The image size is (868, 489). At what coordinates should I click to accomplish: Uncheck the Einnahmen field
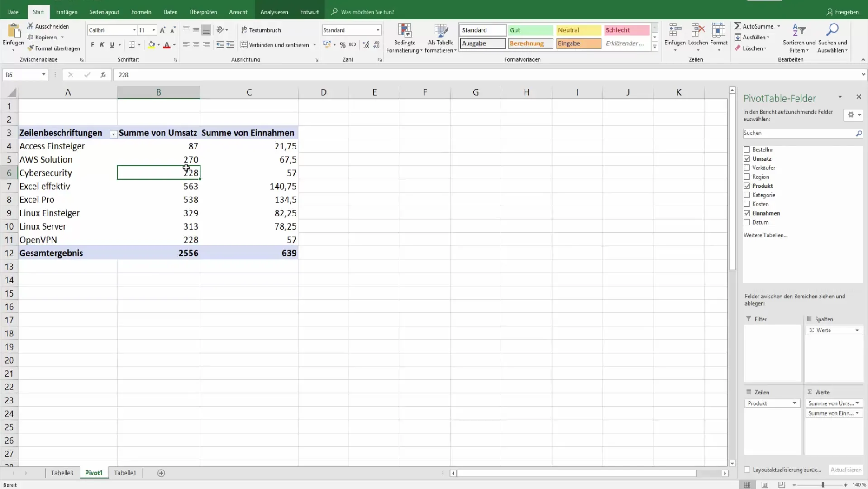(747, 213)
